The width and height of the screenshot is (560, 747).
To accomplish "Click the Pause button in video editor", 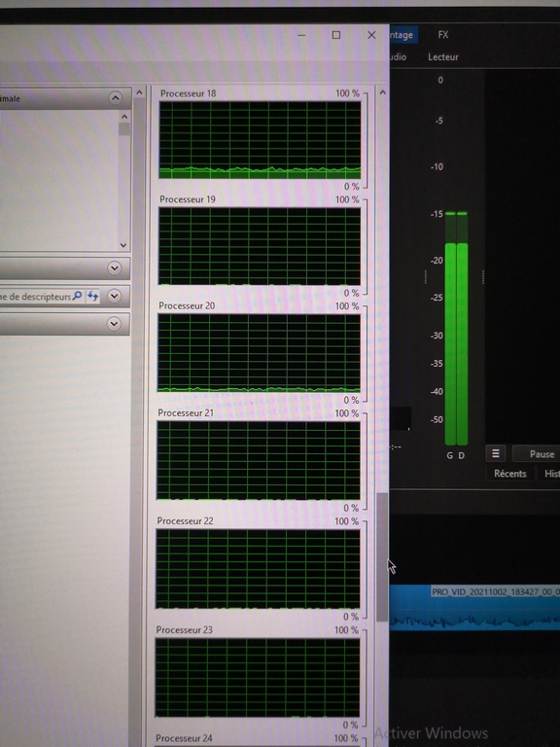I will coord(537,453).
